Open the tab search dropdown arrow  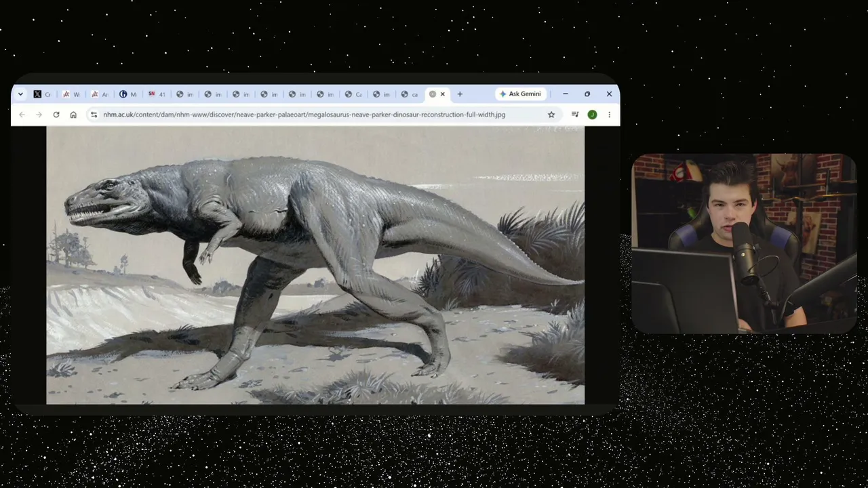coord(20,94)
